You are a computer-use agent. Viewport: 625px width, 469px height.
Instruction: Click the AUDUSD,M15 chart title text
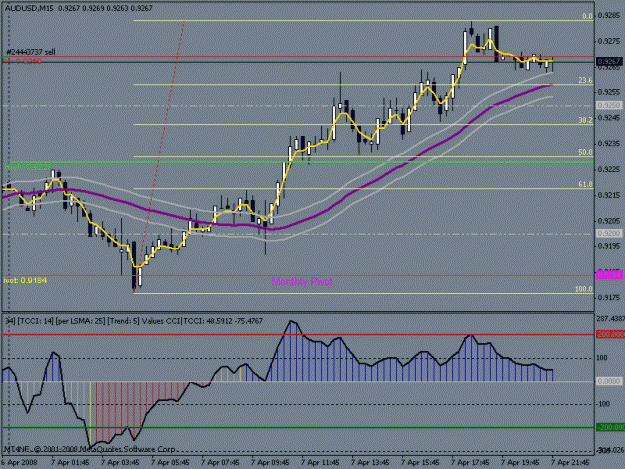click(28, 8)
